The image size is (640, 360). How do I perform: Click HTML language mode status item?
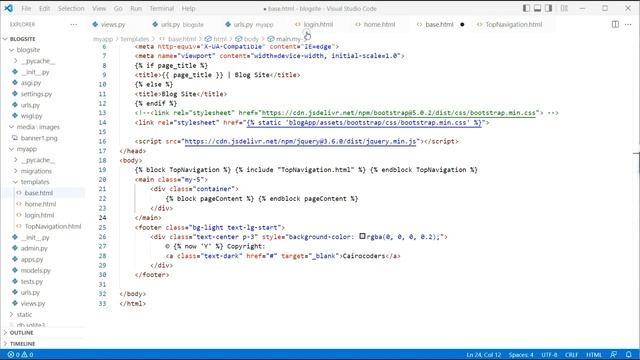(594, 355)
